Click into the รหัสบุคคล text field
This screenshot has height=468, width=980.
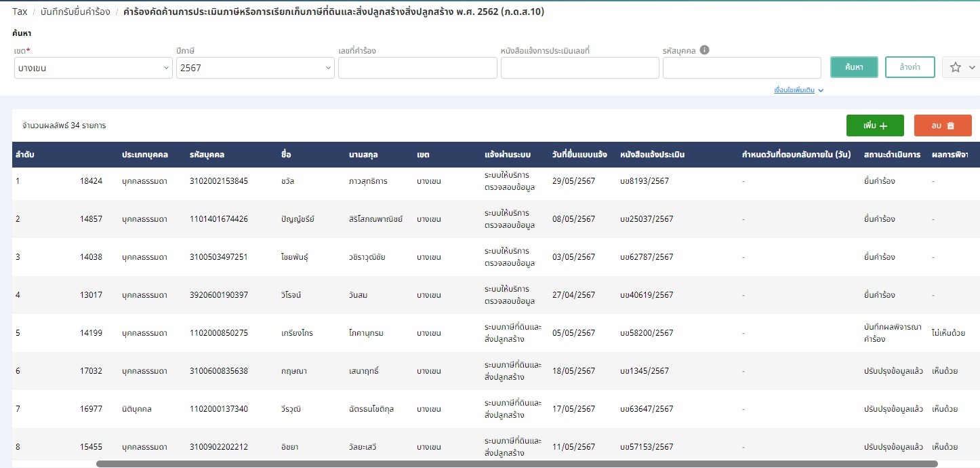point(741,68)
